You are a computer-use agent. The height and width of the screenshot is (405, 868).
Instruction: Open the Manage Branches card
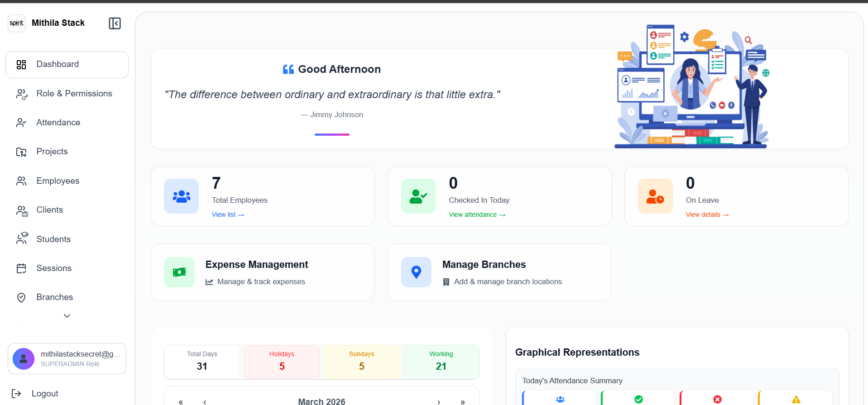(x=499, y=272)
